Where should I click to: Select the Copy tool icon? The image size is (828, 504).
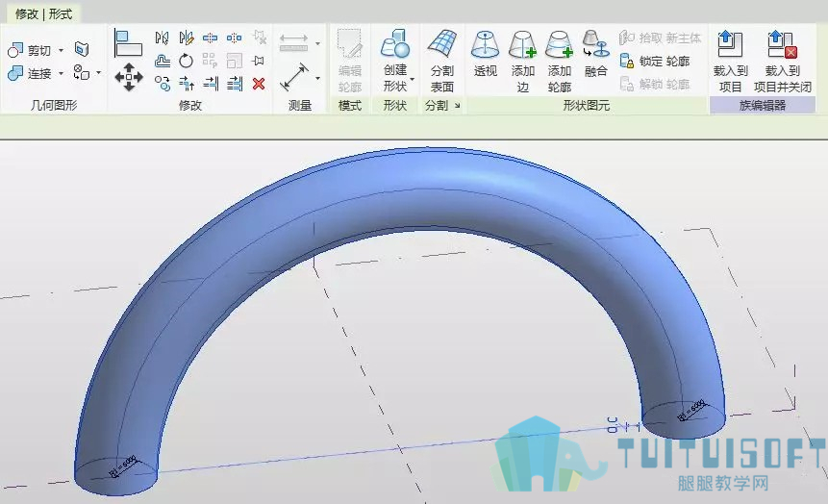coord(163,84)
